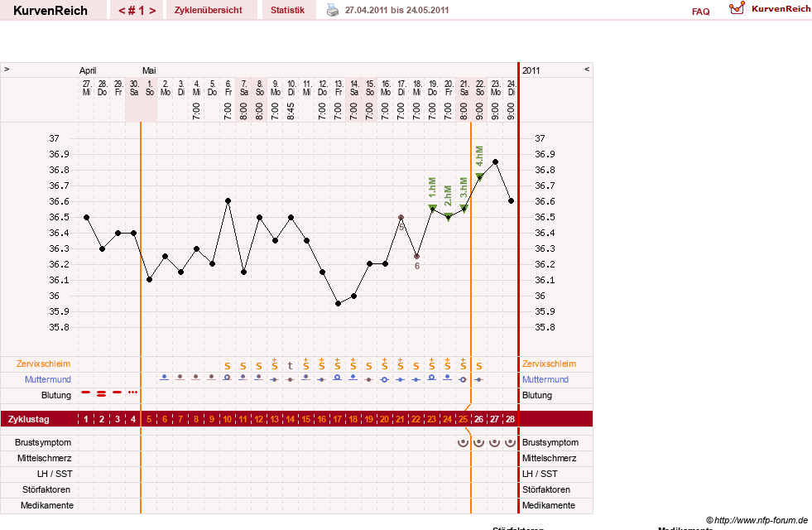Click Brustsymptom icon on cycle day 25
Screen dimensions: 812x530
tap(463, 442)
